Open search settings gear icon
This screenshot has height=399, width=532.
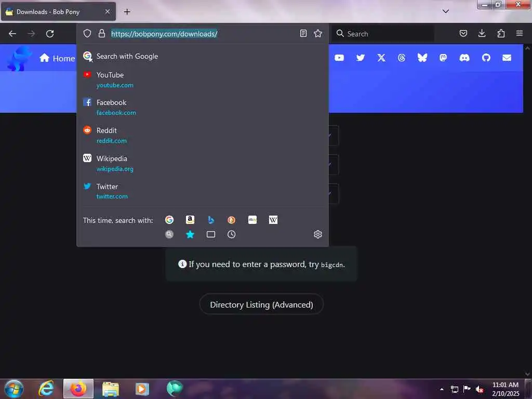pyautogui.click(x=318, y=234)
